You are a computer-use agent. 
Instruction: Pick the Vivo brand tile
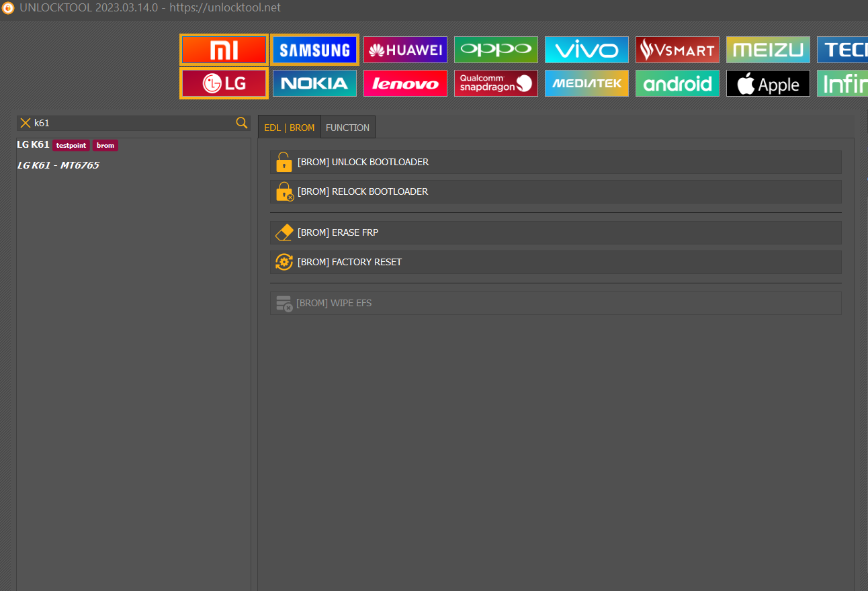pos(587,50)
